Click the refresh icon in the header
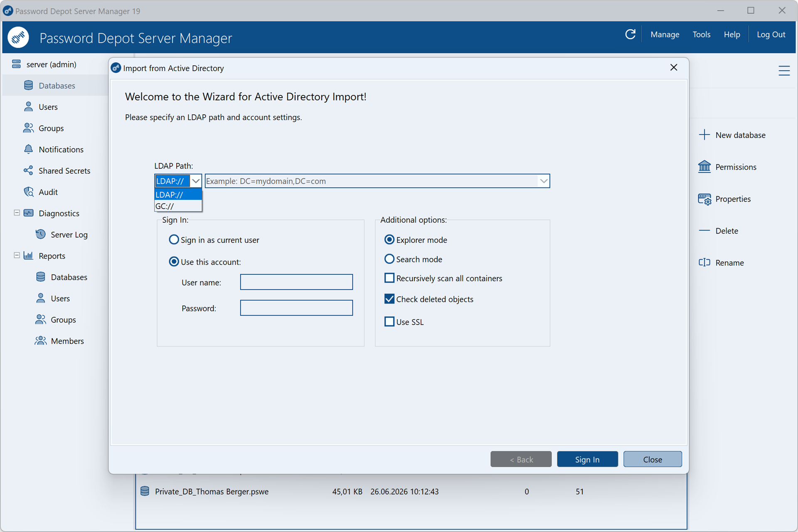798x532 pixels. pos(630,34)
